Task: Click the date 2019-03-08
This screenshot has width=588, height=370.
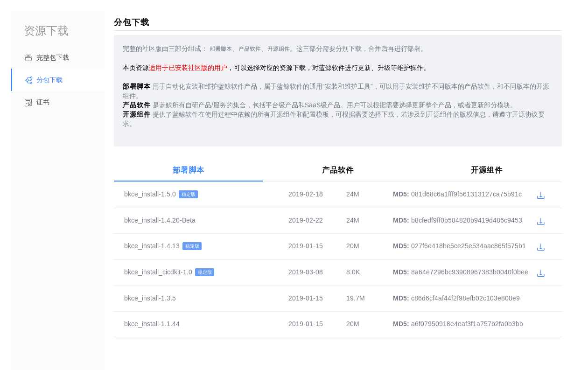Action: 306,272
